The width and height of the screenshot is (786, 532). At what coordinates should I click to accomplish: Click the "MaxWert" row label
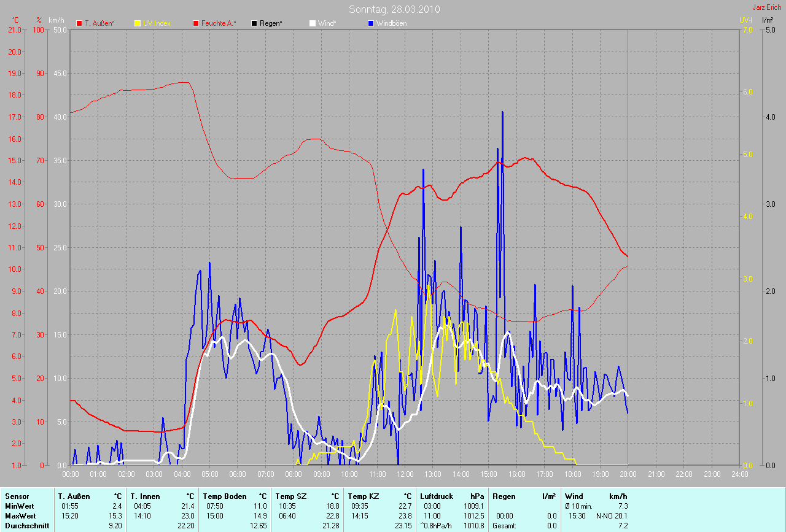click(20, 515)
